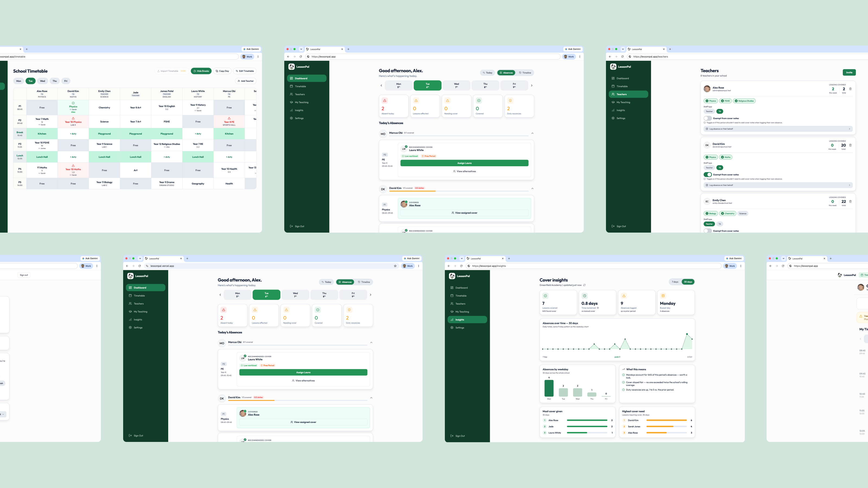Toggle 'Exempt from cover notes' for Alex Rose
Image resolution: width=868 pixels, height=488 pixels.
pos(708,118)
